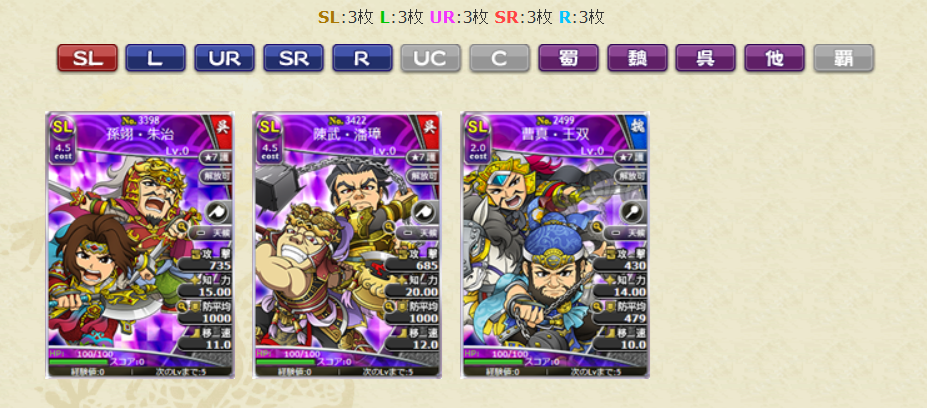
Task: Click the SL rarity badge on 曹真・王双 card
Action: 477,127
